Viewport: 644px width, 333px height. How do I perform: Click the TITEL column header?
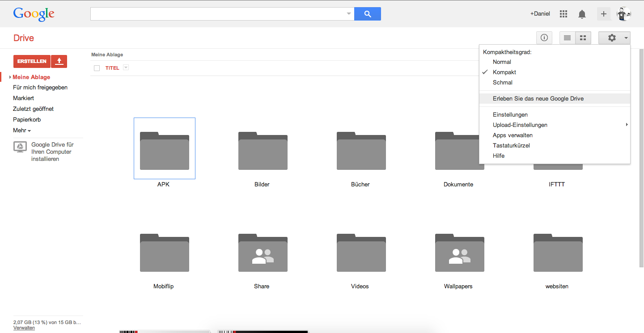(112, 68)
